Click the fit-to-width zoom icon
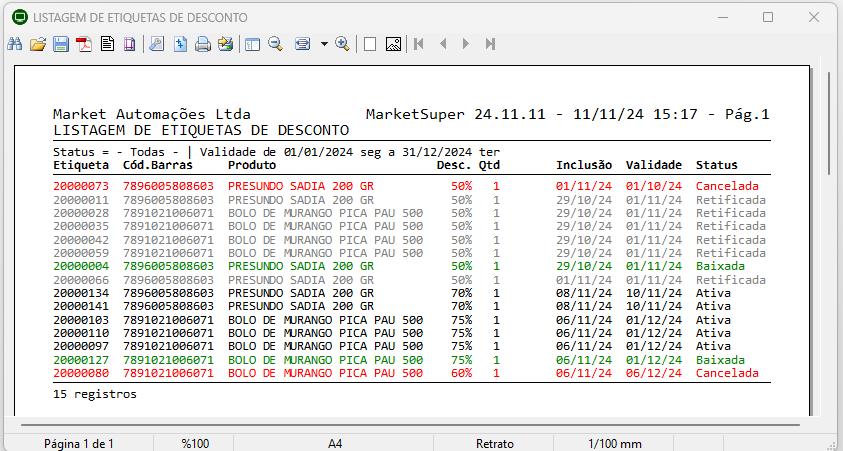The width and height of the screenshot is (843, 451). 303,44
